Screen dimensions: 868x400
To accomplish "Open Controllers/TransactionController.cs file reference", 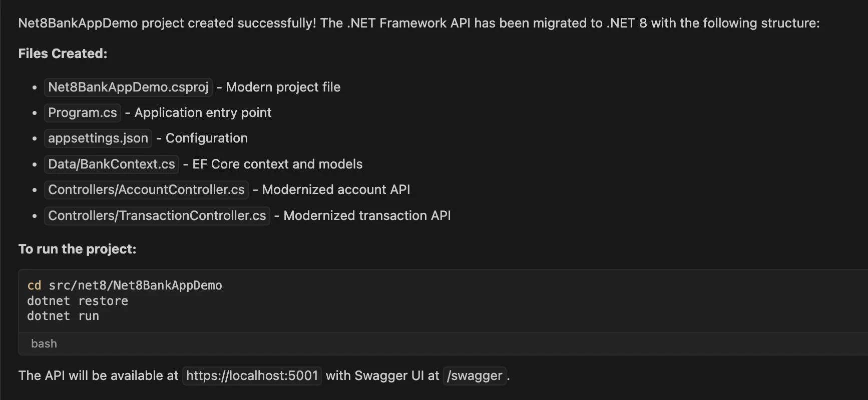I will (157, 215).
